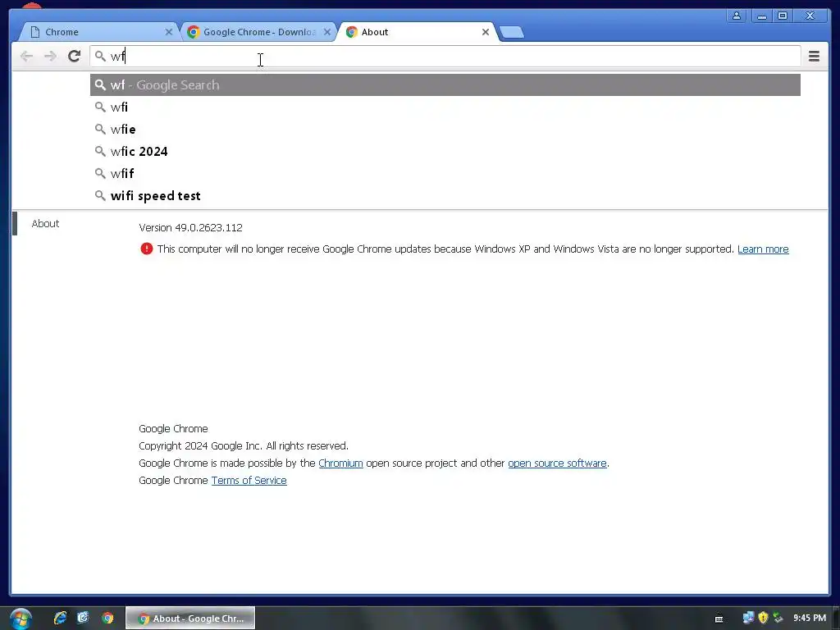Click the 'Version 49.0.2623.112' text
840x630 pixels.
[x=190, y=228]
